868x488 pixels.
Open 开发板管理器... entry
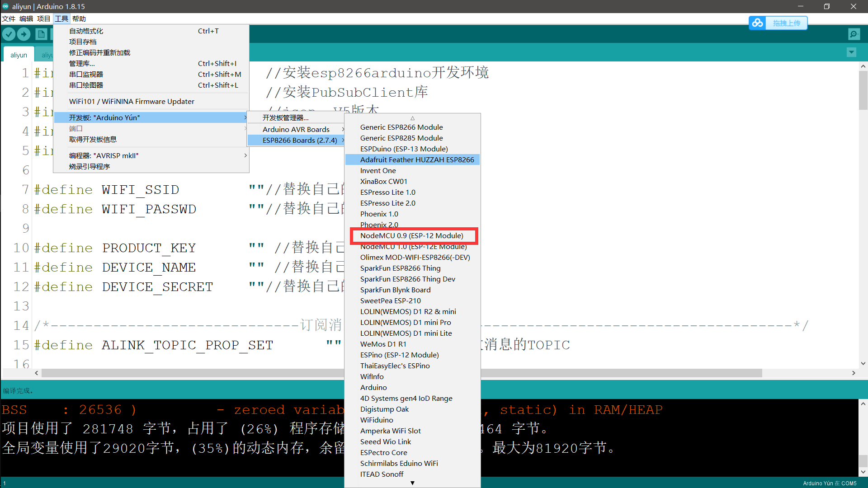pyautogui.click(x=297, y=117)
